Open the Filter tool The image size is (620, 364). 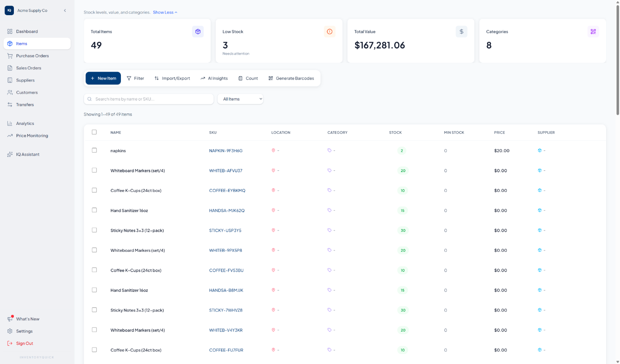(135, 78)
